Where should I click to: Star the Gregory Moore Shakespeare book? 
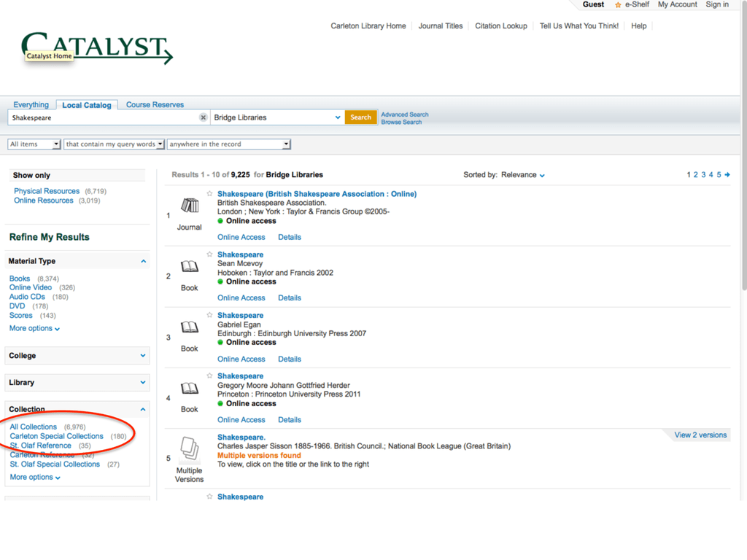tap(209, 376)
